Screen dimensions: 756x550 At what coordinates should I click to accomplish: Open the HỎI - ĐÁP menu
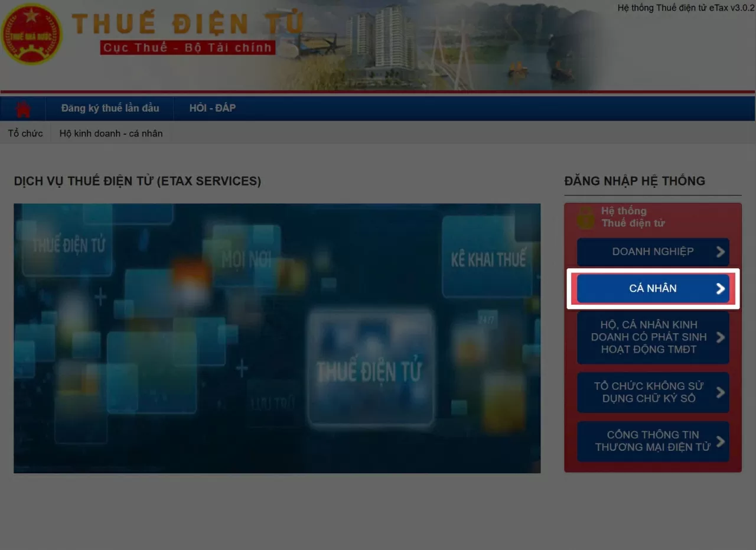point(212,108)
